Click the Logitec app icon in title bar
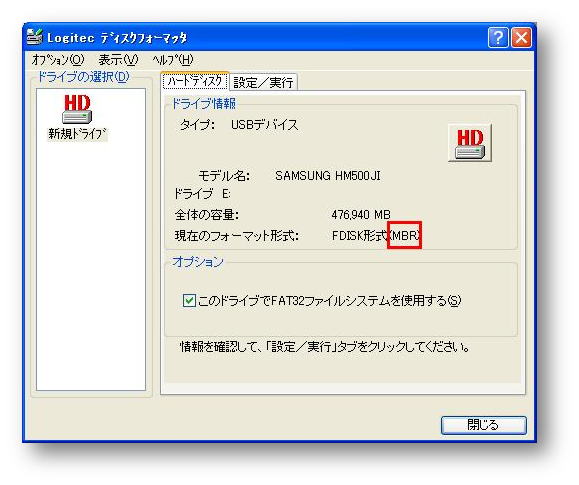 pos(35,37)
